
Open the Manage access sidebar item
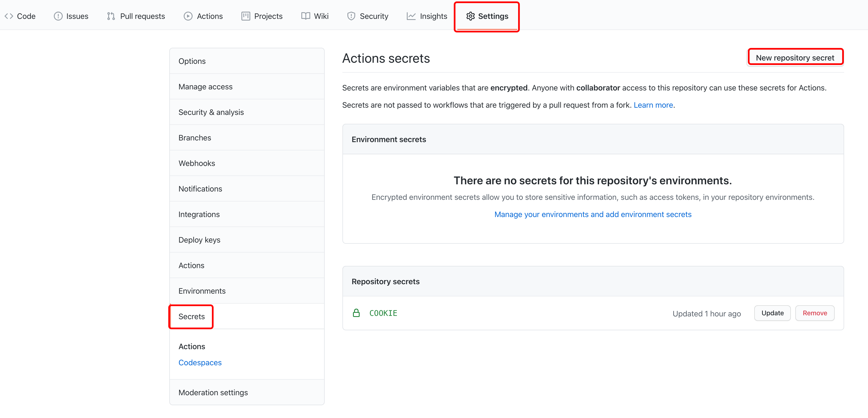pyautogui.click(x=205, y=87)
